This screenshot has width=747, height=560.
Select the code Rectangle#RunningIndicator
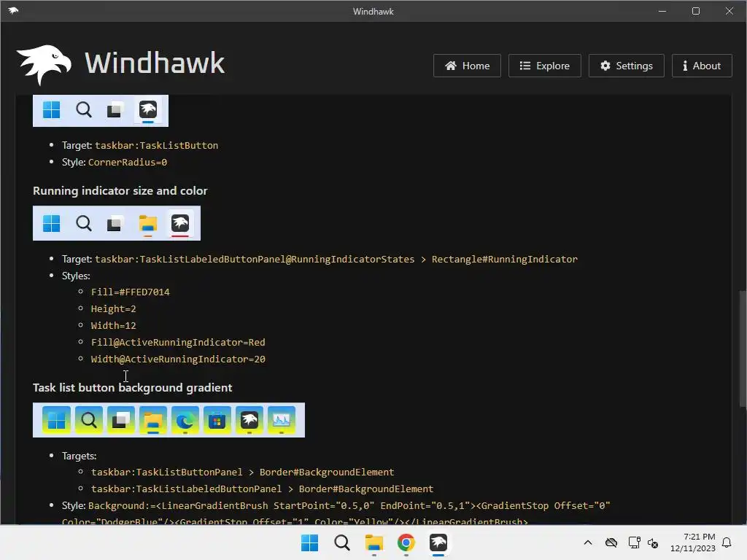click(505, 259)
